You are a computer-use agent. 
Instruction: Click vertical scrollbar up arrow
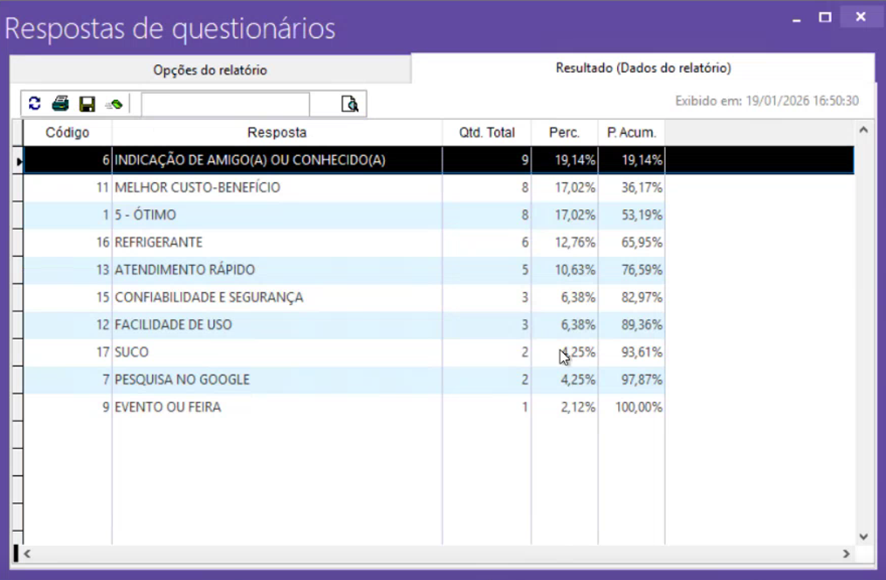click(863, 130)
